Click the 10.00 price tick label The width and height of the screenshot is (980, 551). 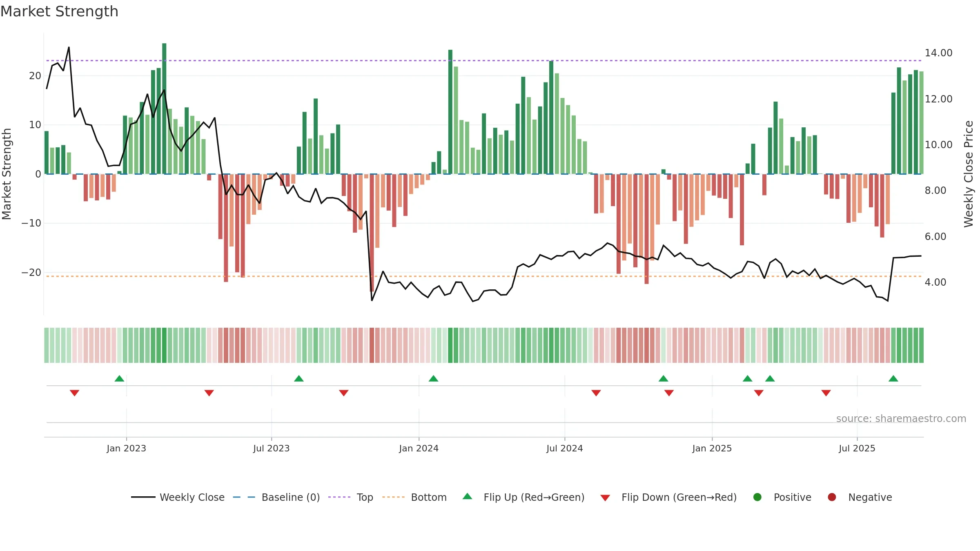(x=938, y=145)
